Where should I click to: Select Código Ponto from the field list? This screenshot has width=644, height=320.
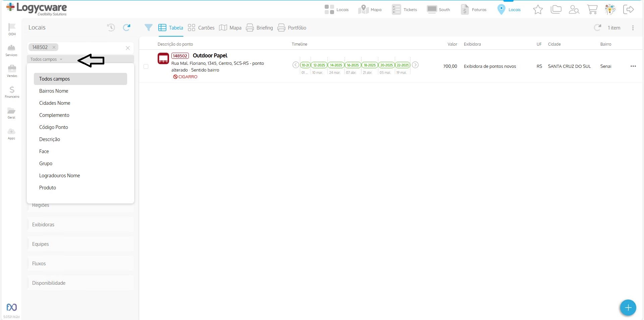tap(54, 127)
